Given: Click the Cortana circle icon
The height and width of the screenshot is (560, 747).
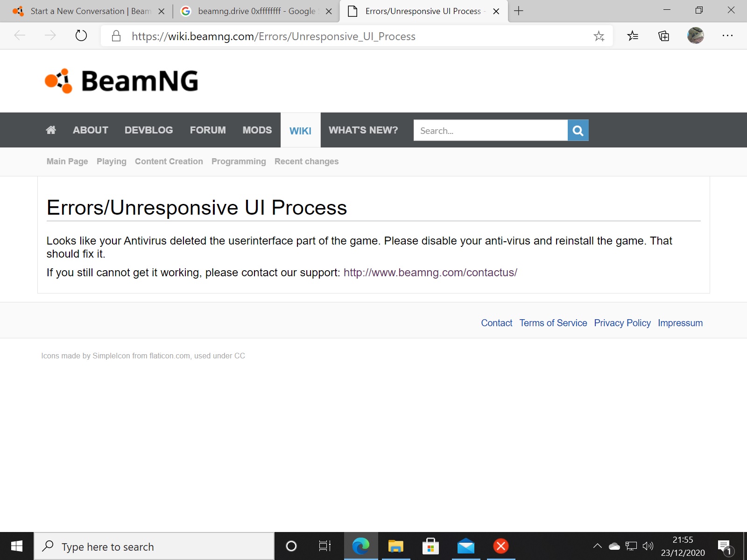Looking at the screenshot, I should 291,546.
